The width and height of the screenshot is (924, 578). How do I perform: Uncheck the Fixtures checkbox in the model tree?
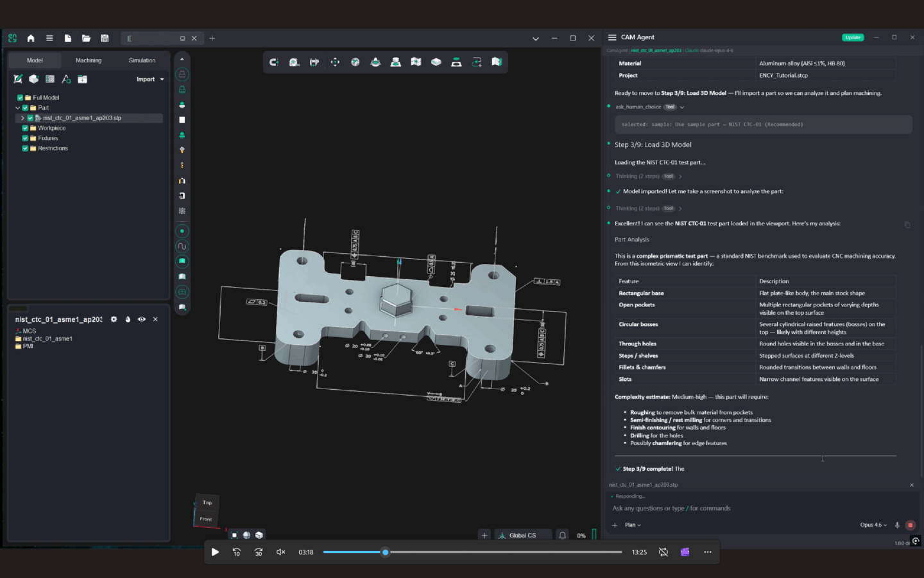[25, 137]
